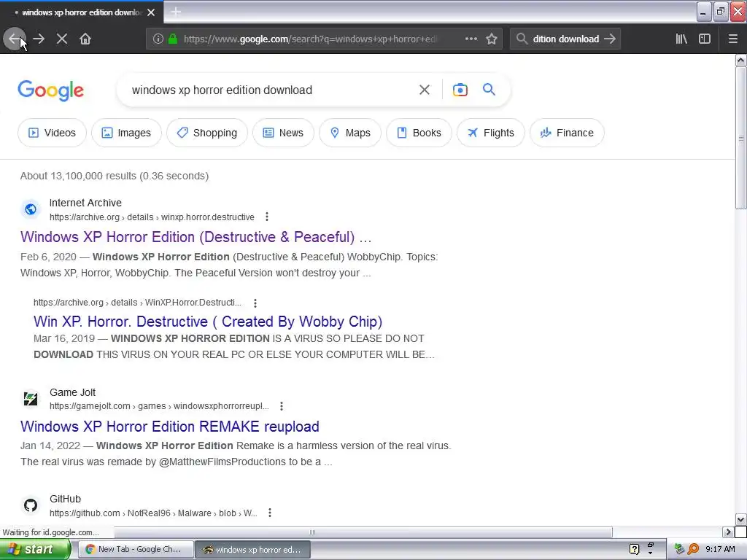
Task: Click the GitHub site name
Action: [x=65, y=499]
